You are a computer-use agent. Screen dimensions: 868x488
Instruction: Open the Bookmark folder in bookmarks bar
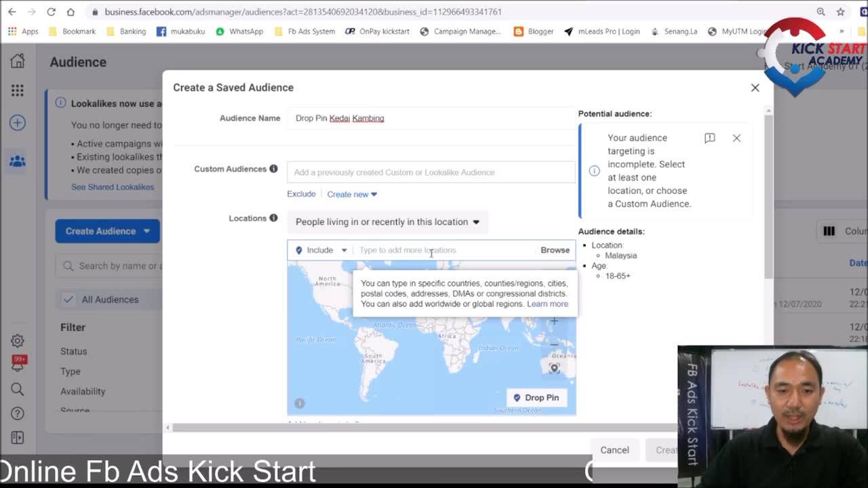73,31
